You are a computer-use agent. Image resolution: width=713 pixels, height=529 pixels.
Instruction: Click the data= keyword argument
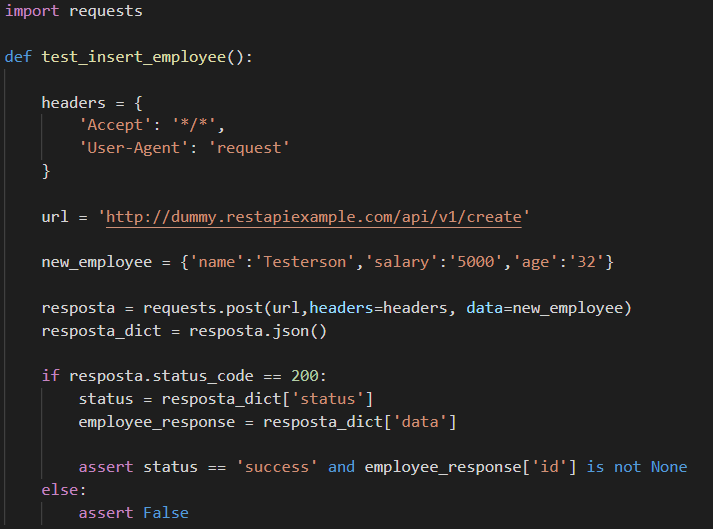coord(489,308)
